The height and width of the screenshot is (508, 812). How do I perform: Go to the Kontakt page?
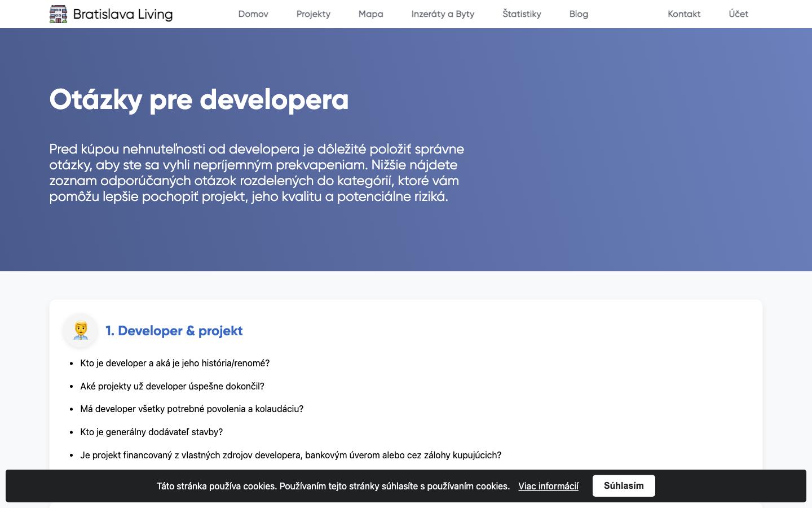tap(684, 14)
